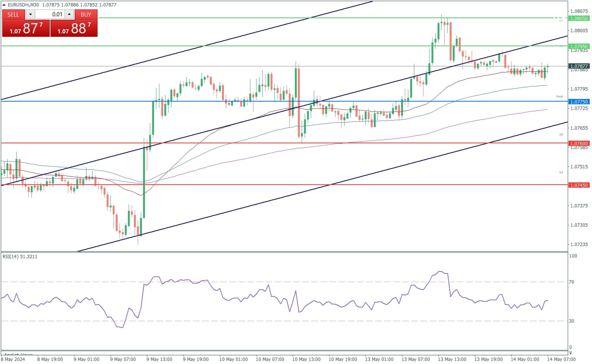The width and height of the screenshot is (592, 364).
Task: Select the green 1.08050 price label
Action: (x=579, y=18)
